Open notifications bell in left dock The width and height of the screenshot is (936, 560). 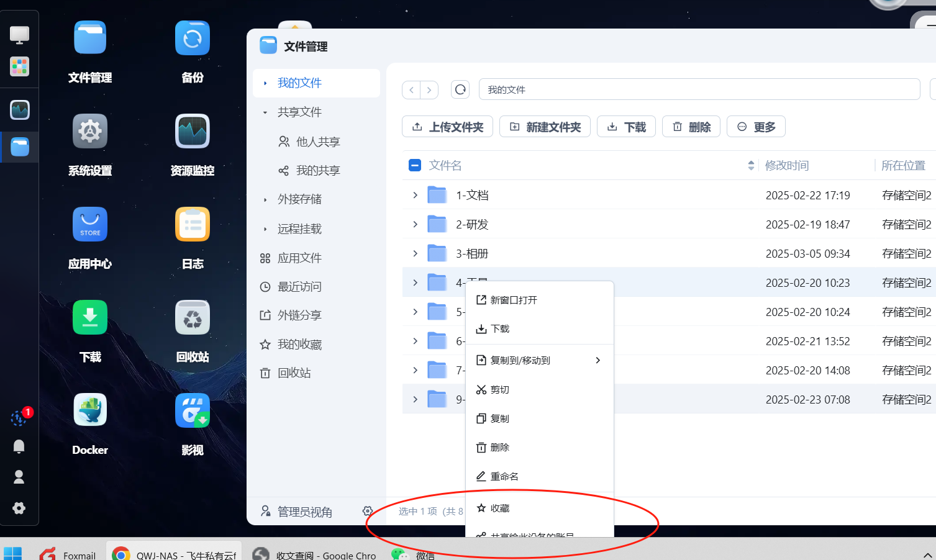coord(19,446)
